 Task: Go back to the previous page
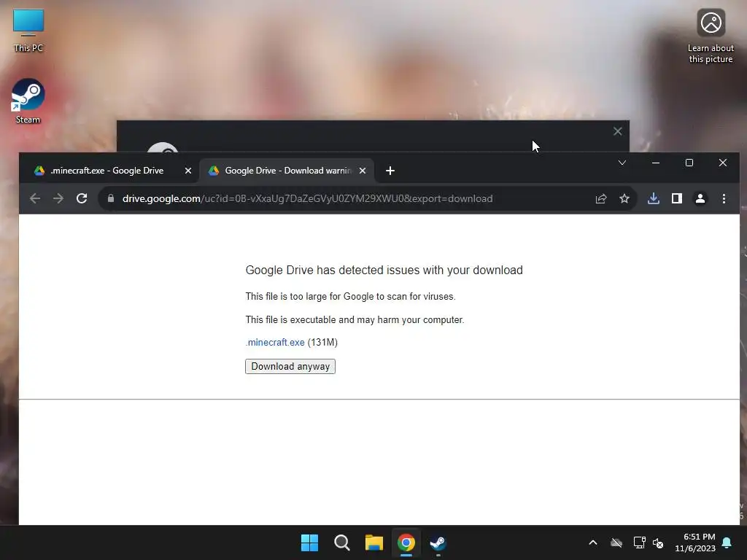coord(35,198)
